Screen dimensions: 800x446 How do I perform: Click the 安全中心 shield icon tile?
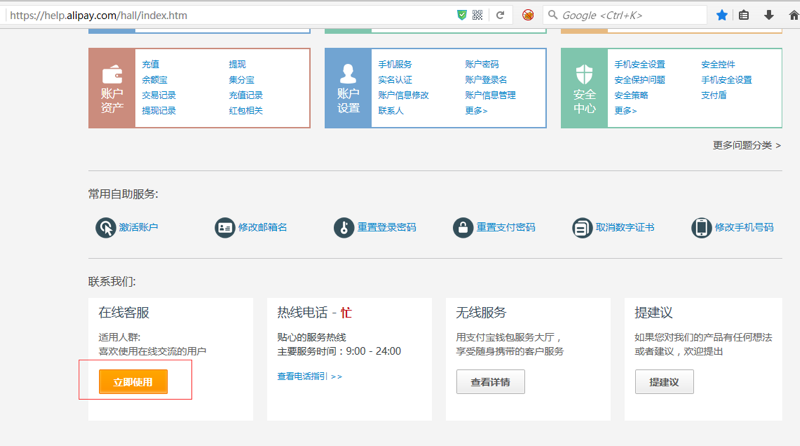pos(584,88)
